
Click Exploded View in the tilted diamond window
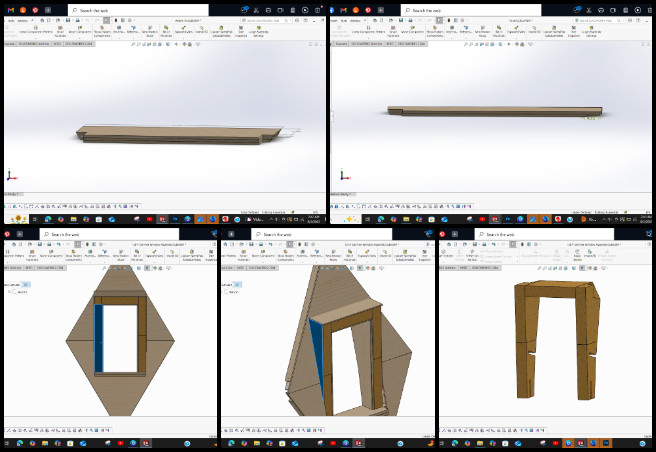366,253
